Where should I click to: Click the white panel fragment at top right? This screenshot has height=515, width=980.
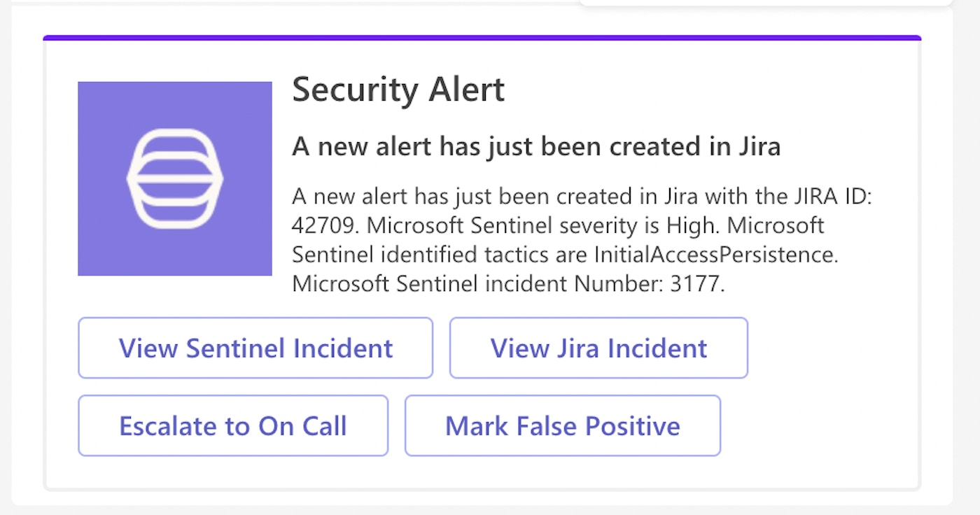[766, 3]
